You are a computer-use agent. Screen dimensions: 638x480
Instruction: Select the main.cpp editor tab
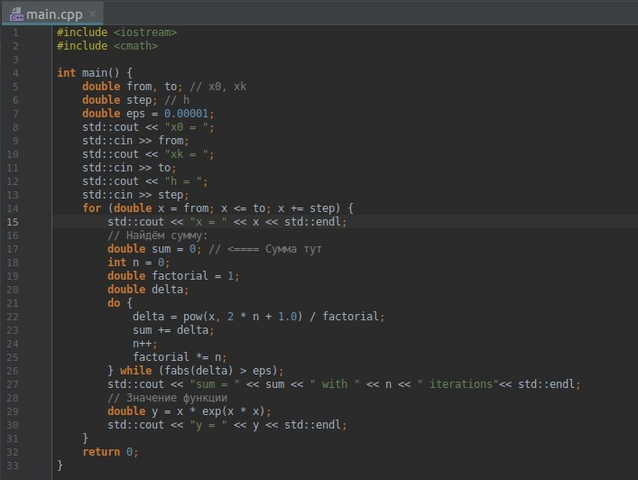coord(53,14)
